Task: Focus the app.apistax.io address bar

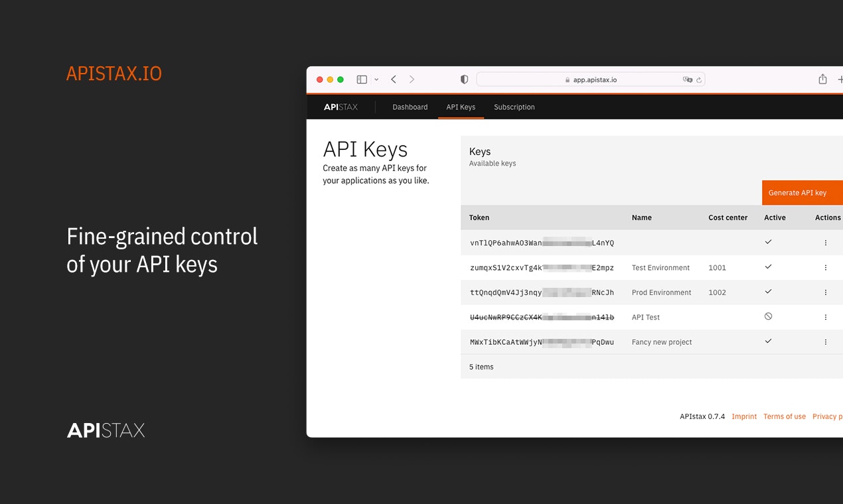Action: tap(591, 80)
